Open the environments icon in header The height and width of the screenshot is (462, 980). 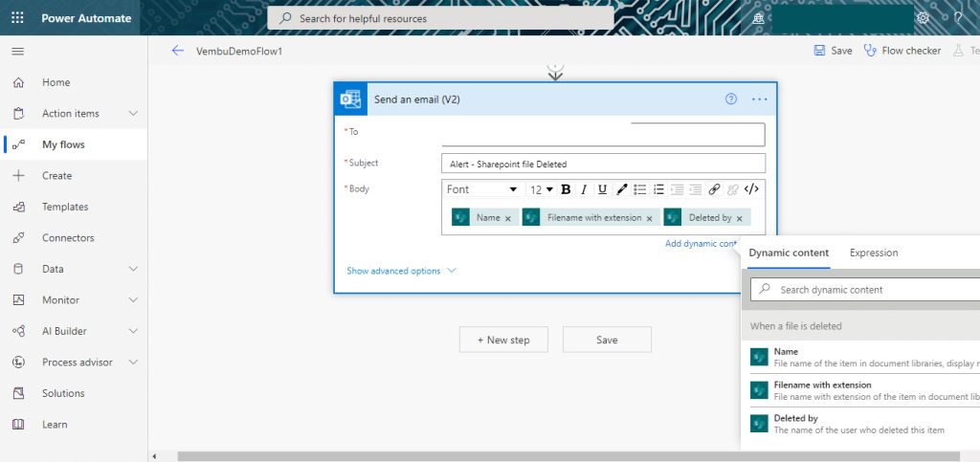(x=758, y=18)
